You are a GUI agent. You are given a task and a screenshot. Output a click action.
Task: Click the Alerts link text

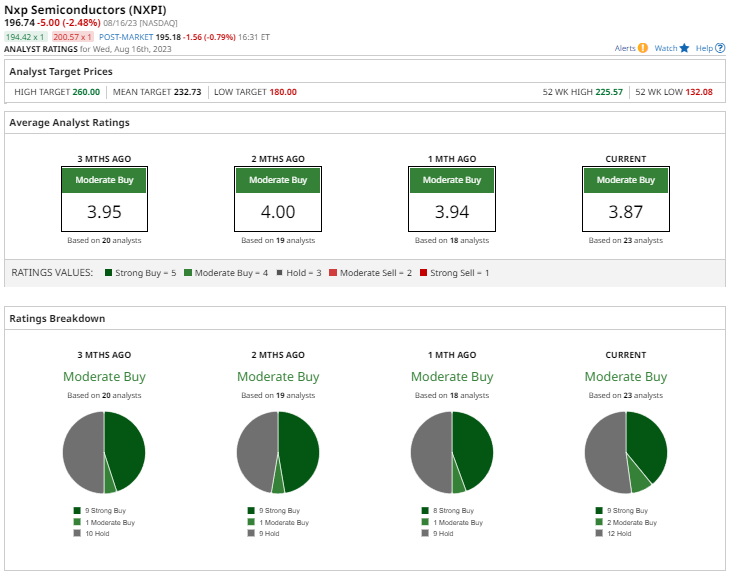pyautogui.click(x=625, y=48)
